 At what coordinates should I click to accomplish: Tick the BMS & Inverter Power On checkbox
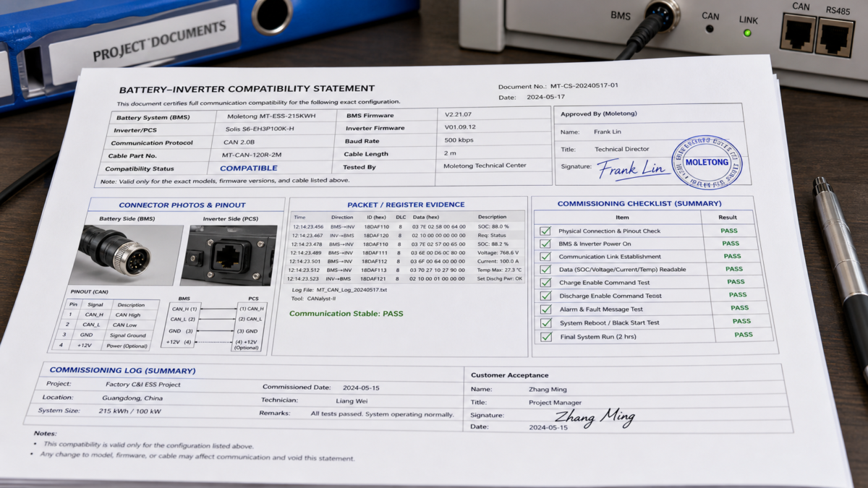[x=546, y=244]
